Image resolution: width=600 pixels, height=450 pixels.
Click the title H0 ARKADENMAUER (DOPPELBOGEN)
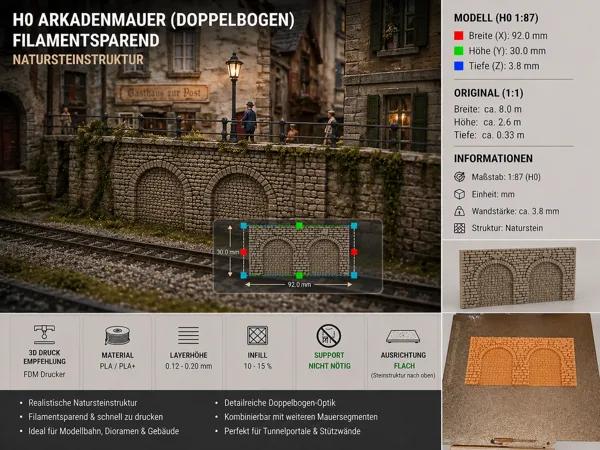[153, 20]
